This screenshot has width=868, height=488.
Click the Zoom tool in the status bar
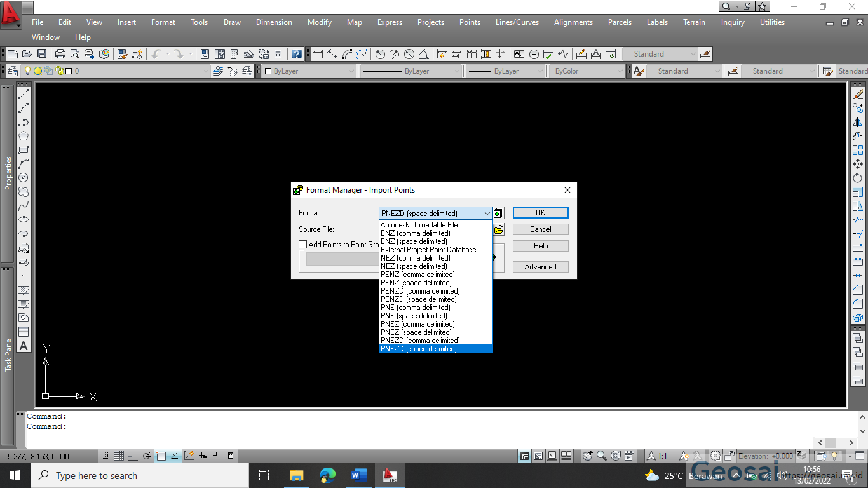(601, 456)
